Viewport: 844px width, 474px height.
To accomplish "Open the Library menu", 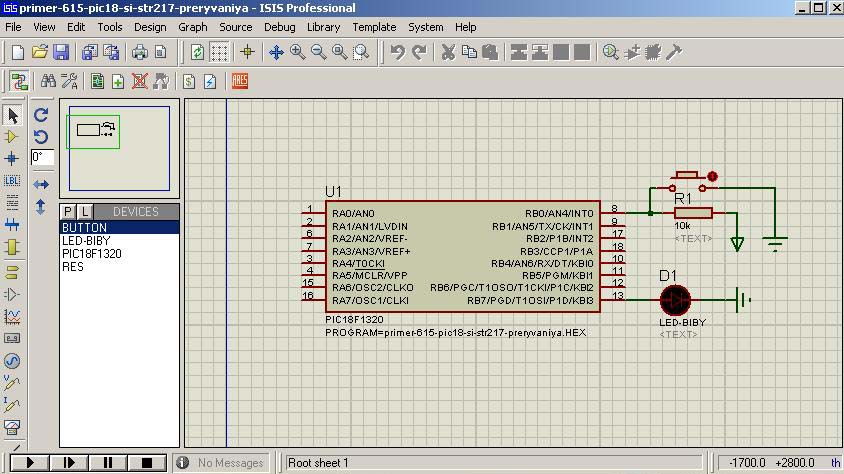I will (x=323, y=27).
